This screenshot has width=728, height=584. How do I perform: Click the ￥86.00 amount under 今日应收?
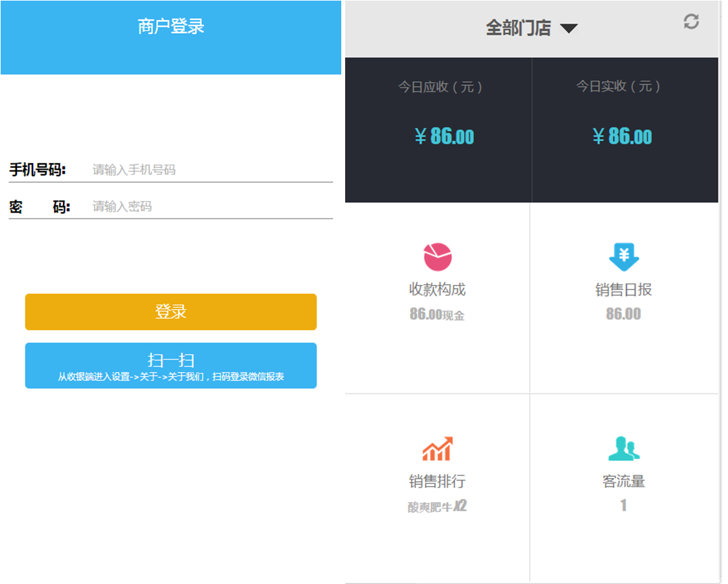[x=445, y=137]
